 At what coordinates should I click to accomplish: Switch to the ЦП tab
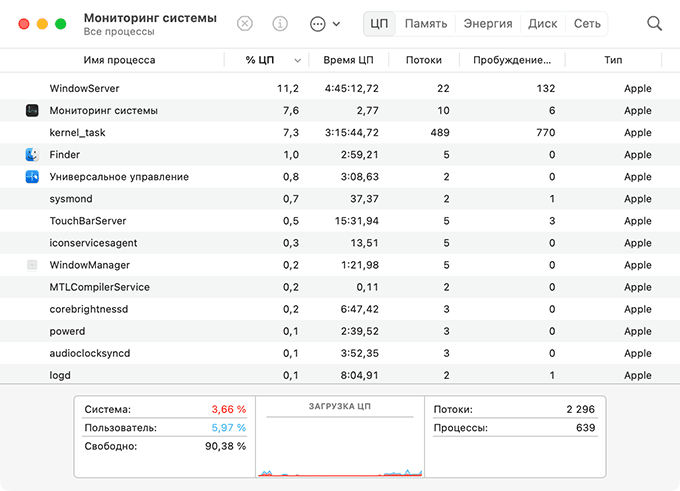pyautogui.click(x=379, y=23)
